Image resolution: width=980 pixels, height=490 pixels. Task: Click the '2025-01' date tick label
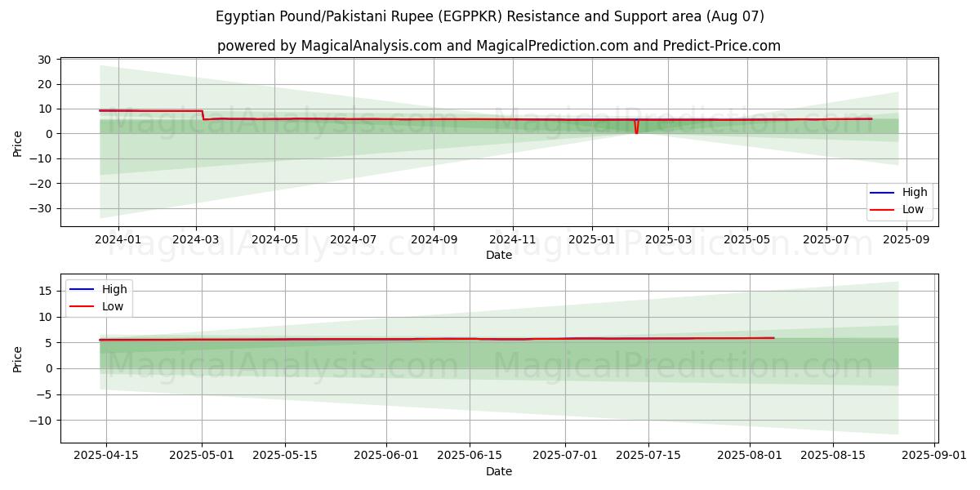click(x=592, y=240)
